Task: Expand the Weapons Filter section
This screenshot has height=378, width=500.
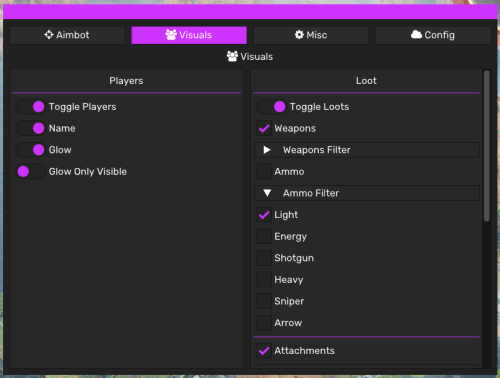Action: point(367,150)
